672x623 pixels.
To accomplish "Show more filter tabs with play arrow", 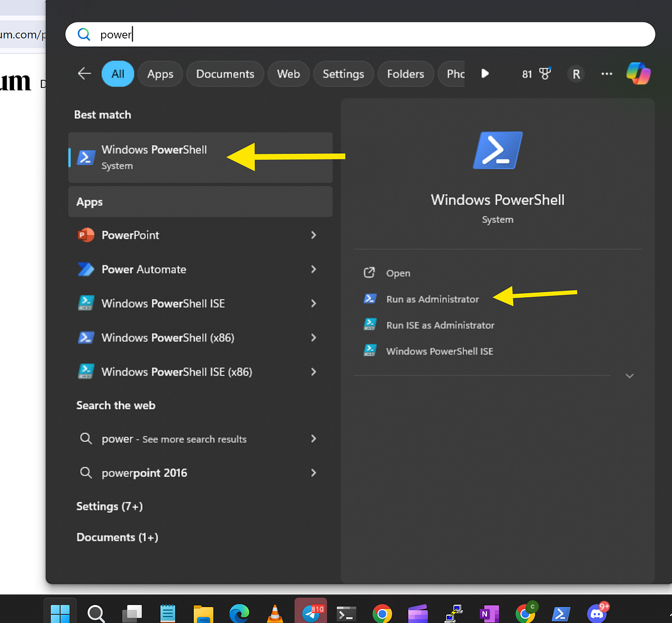I will click(484, 74).
